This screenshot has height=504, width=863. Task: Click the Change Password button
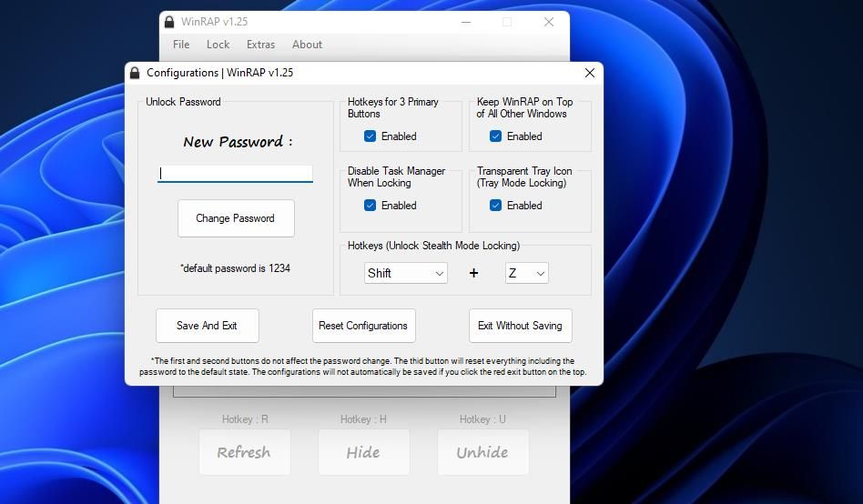coord(235,218)
